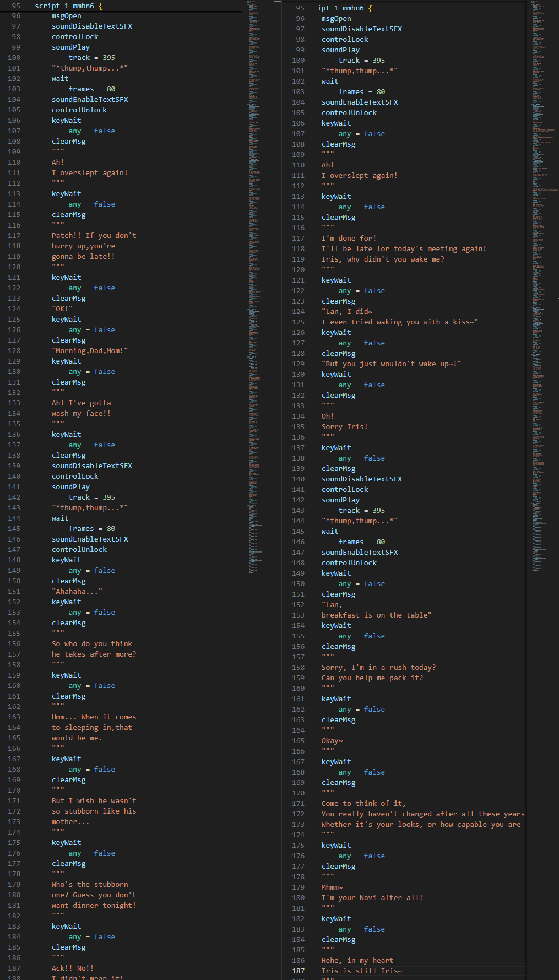Click "Hehe, in my heart" line
Viewport: 559px width, 980px height.
[x=357, y=961]
